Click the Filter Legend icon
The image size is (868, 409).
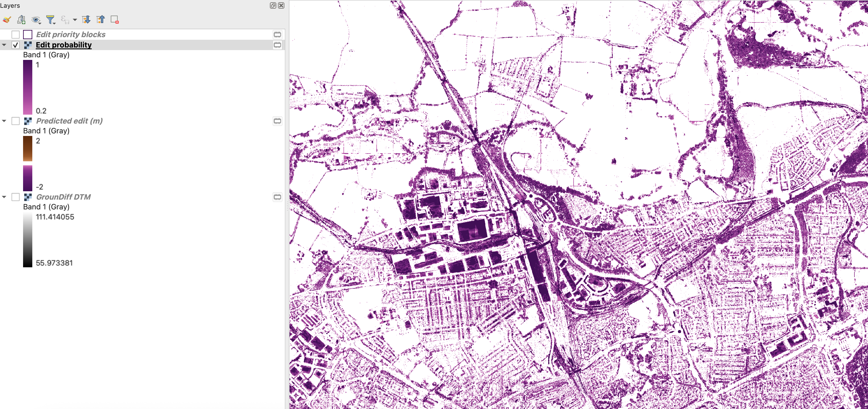tap(50, 20)
